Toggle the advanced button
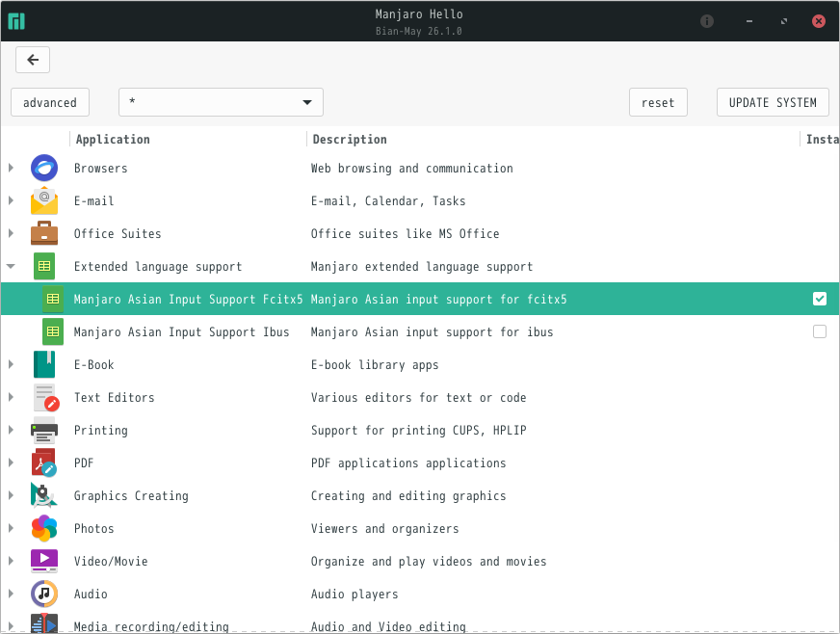840x634 pixels. (x=50, y=102)
